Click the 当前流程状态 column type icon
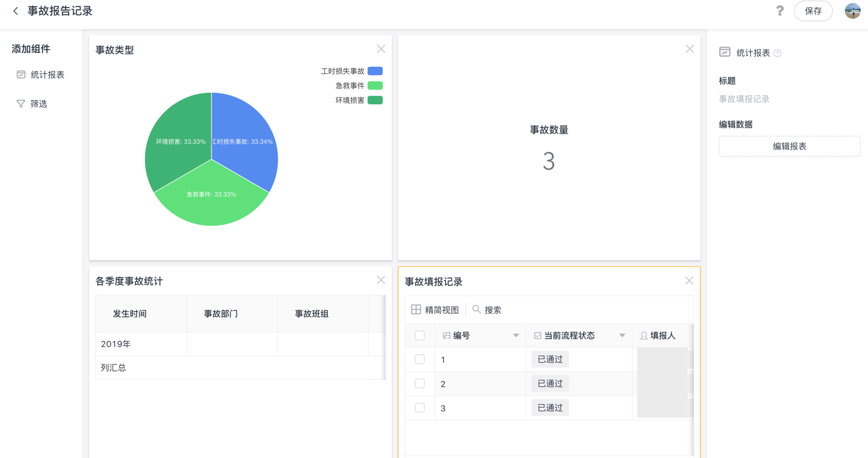 point(538,335)
